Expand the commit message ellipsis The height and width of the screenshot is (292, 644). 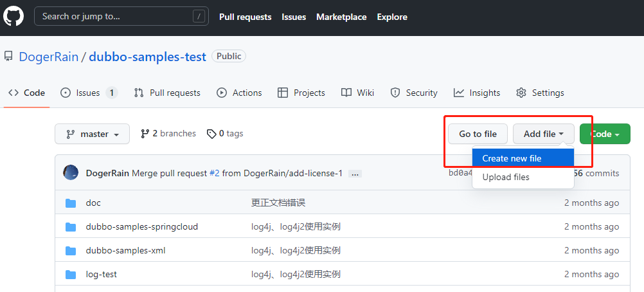coord(355,174)
